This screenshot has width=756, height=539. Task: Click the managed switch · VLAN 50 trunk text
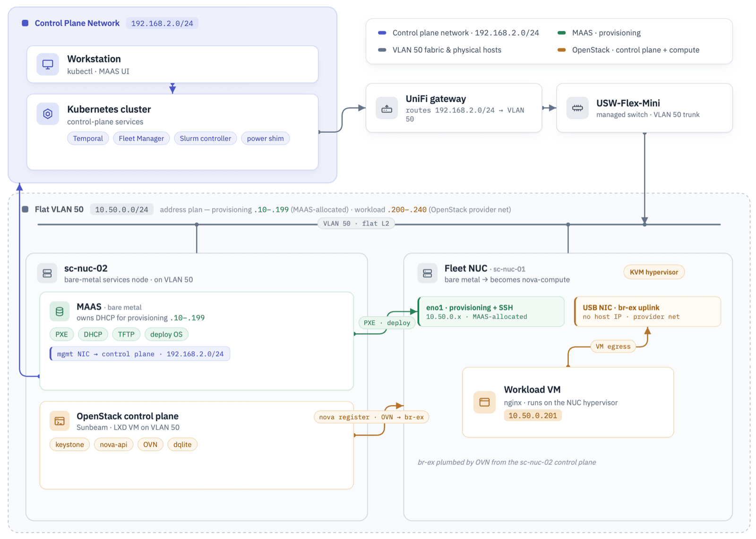pyautogui.click(x=648, y=115)
